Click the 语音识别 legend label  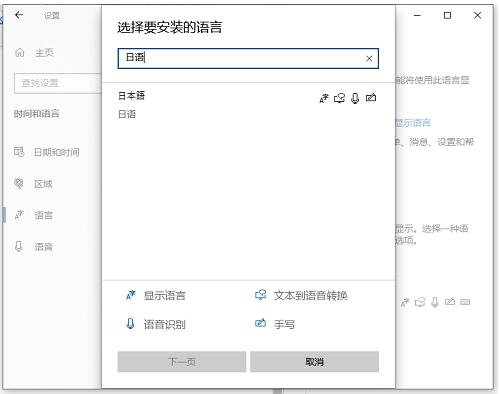click(165, 324)
